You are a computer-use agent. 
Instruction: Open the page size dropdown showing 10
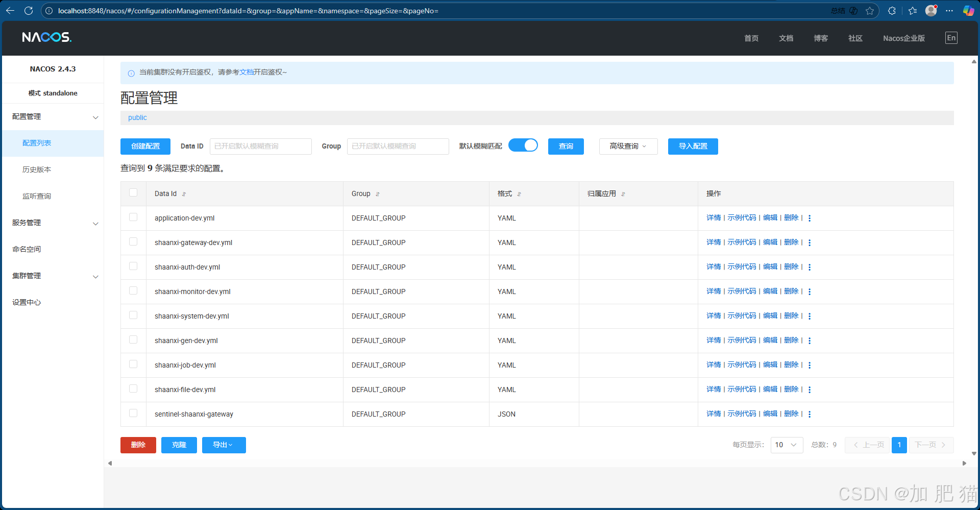787,445
